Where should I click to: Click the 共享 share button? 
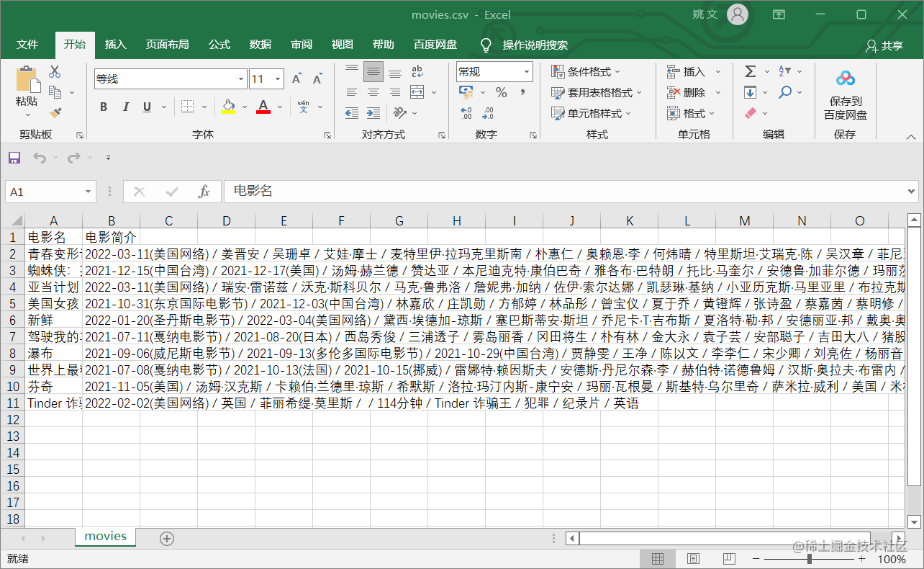884,45
